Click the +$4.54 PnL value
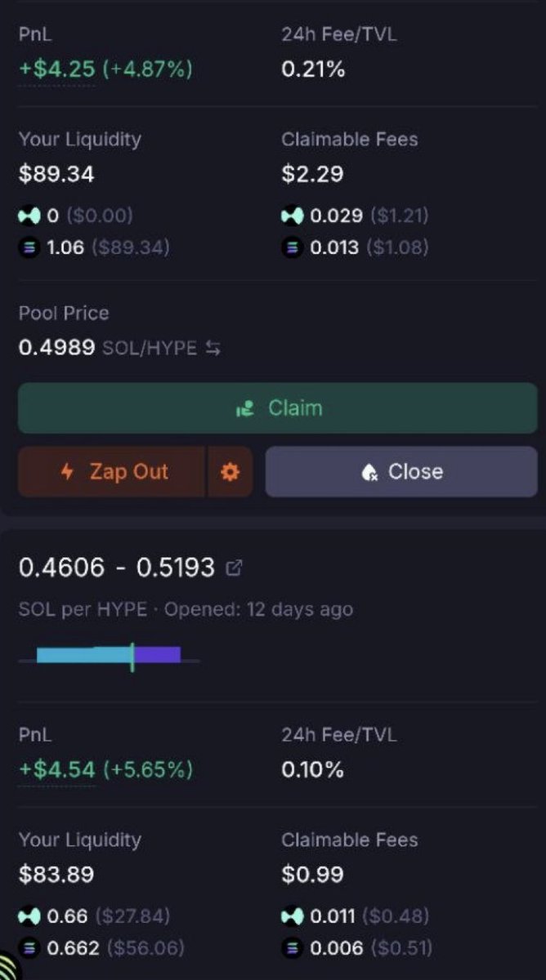 pos(56,769)
